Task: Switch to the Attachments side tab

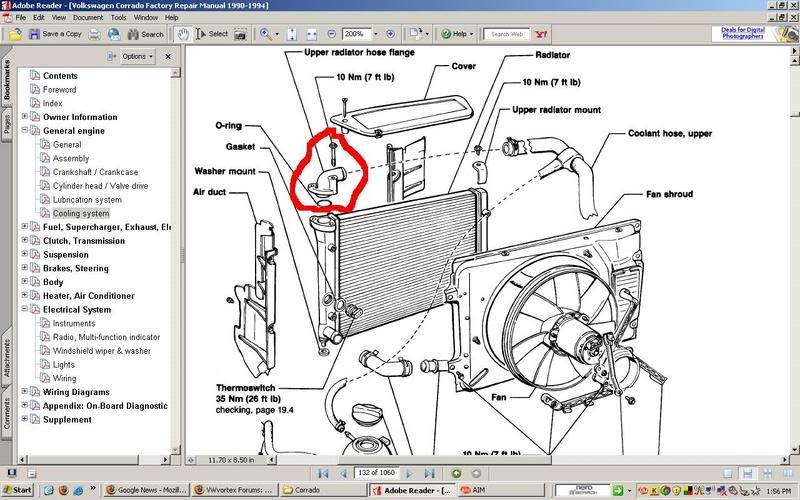Action: tap(7, 358)
